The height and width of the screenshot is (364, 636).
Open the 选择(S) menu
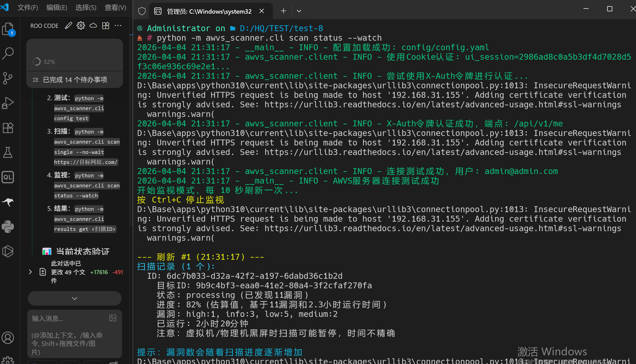(x=86, y=7)
